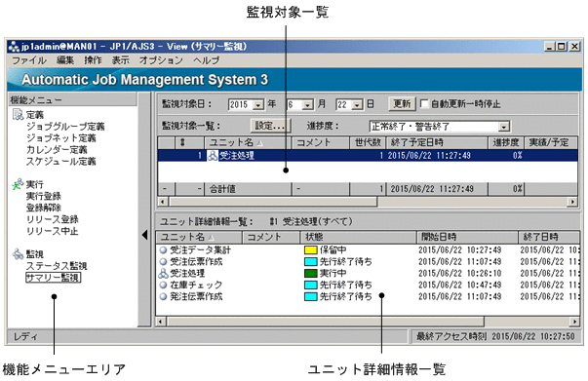Image resolution: width=588 pixels, height=381 pixels.
Task: Click the job icon next to 受注データ集計
Action: coord(163,249)
